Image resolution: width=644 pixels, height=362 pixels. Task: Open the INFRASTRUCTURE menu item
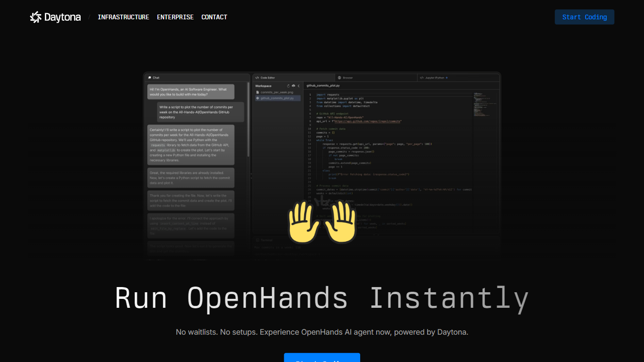click(x=124, y=17)
